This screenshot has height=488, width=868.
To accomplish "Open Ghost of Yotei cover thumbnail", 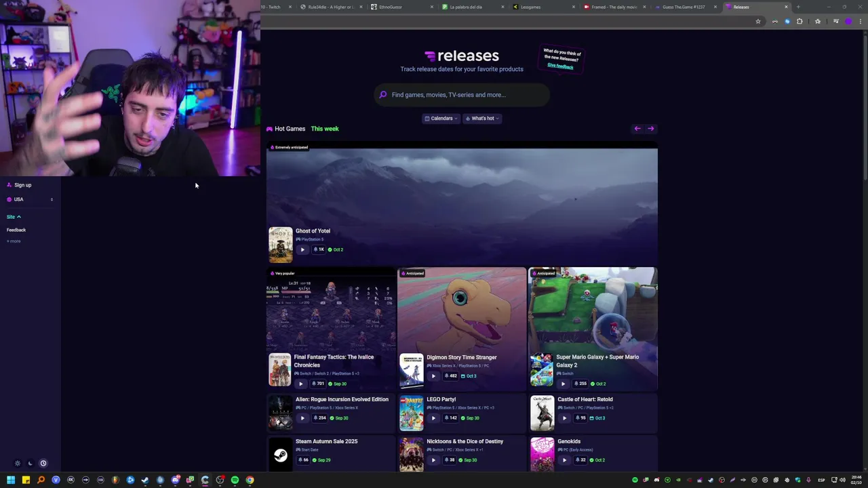I will 281,245.
